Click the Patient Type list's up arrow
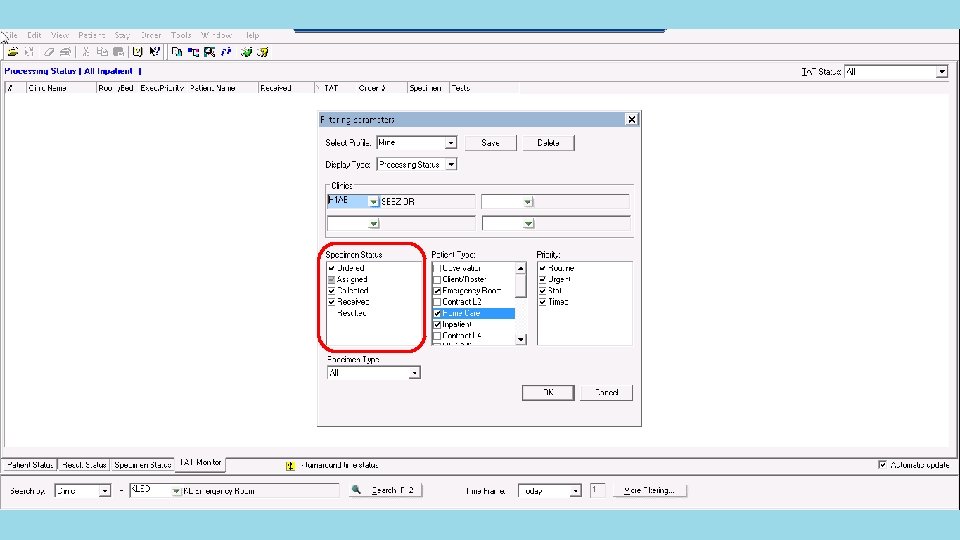960x540 pixels. pos(520,268)
